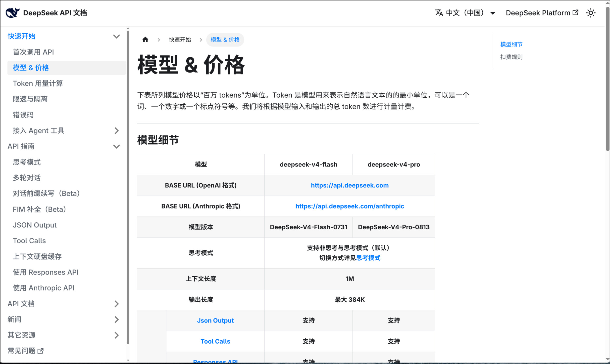Click BASE URL (Anthropic 格式) row label

pyautogui.click(x=201, y=206)
